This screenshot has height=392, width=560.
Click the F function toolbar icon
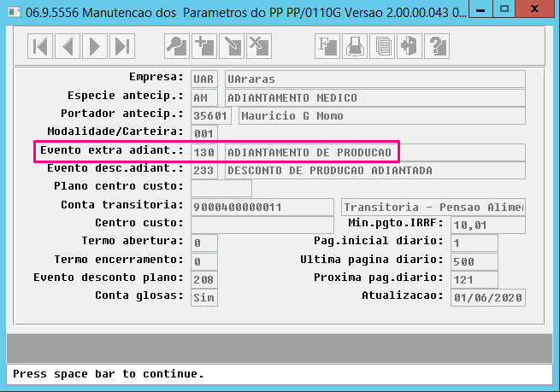[327, 46]
